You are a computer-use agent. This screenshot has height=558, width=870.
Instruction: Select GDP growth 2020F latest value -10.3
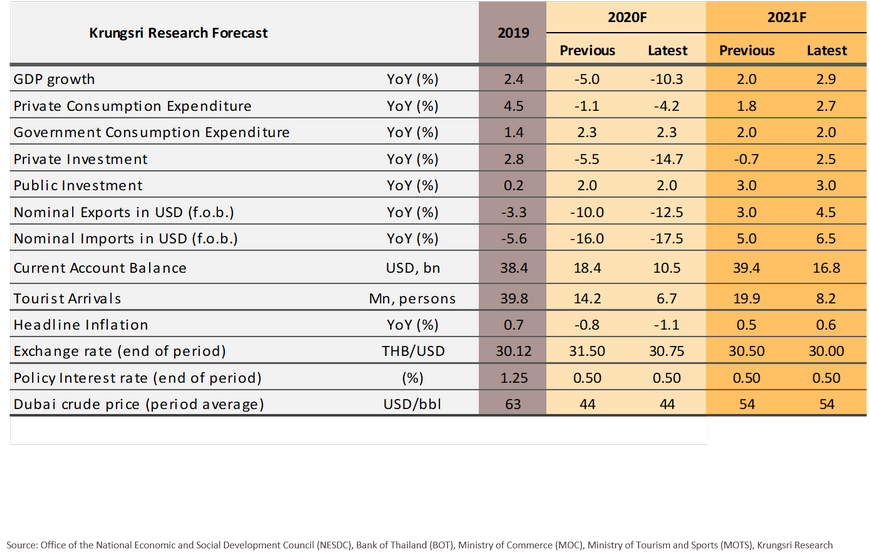pos(666,79)
